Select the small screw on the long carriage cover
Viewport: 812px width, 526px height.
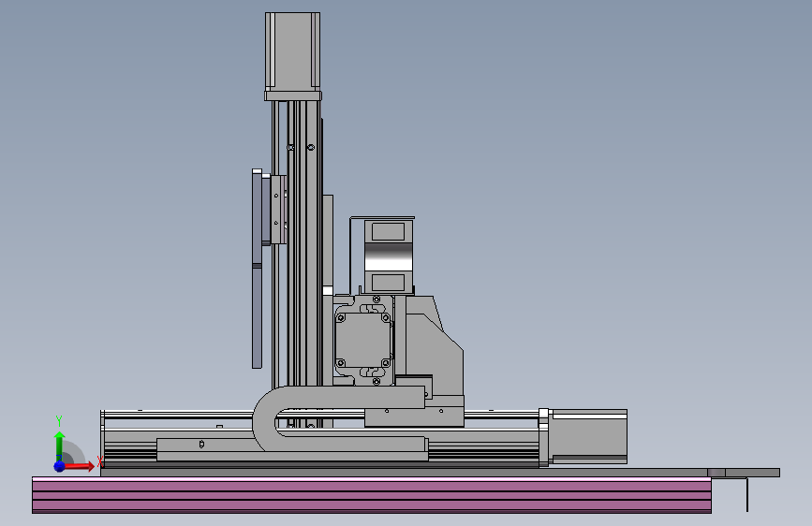coord(201,445)
